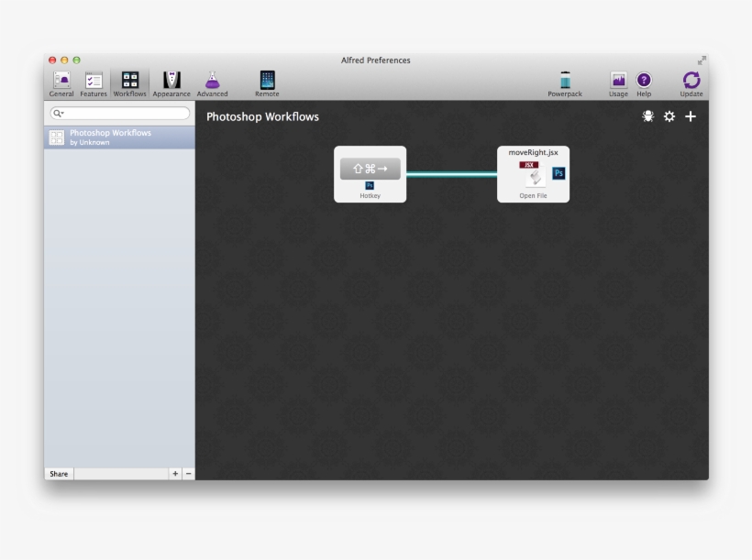The width and height of the screenshot is (752, 560).
Task: Click the Update icon
Action: click(691, 82)
